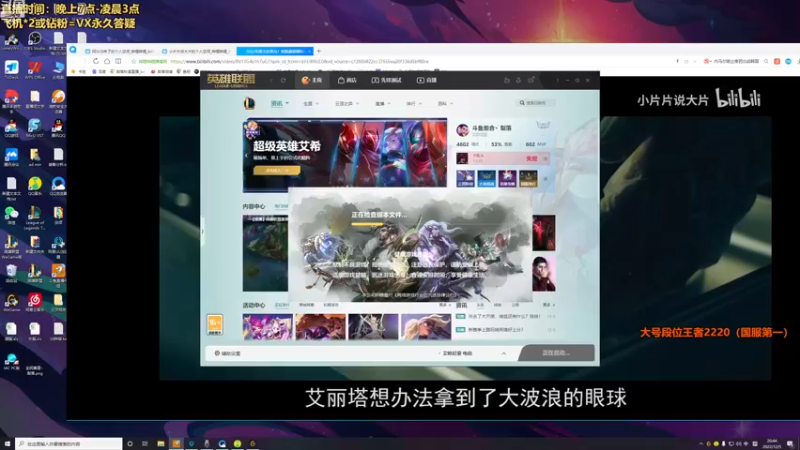Click the 正在启动 launch button
This screenshot has width=800, height=450.
click(556, 353)
